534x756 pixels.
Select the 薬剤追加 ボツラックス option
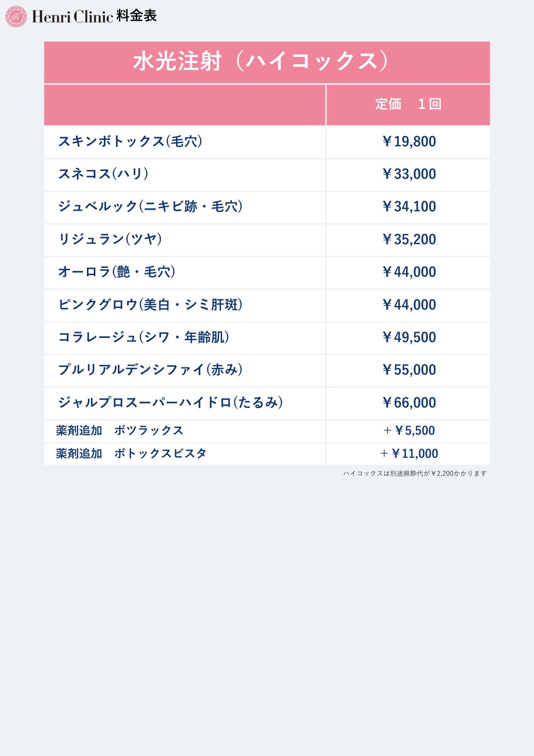click(x=120, y=431)
